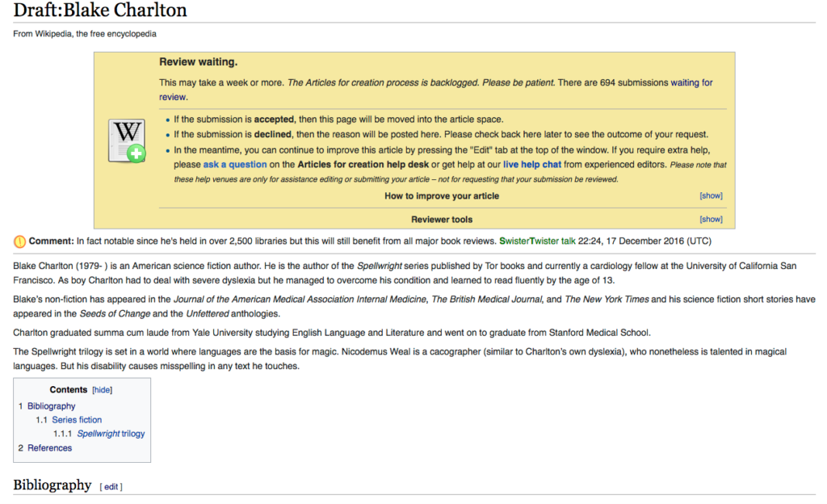
Task: Click the Articles for creation W document icon
Action: pyautogui.click(x=128, y=141)
